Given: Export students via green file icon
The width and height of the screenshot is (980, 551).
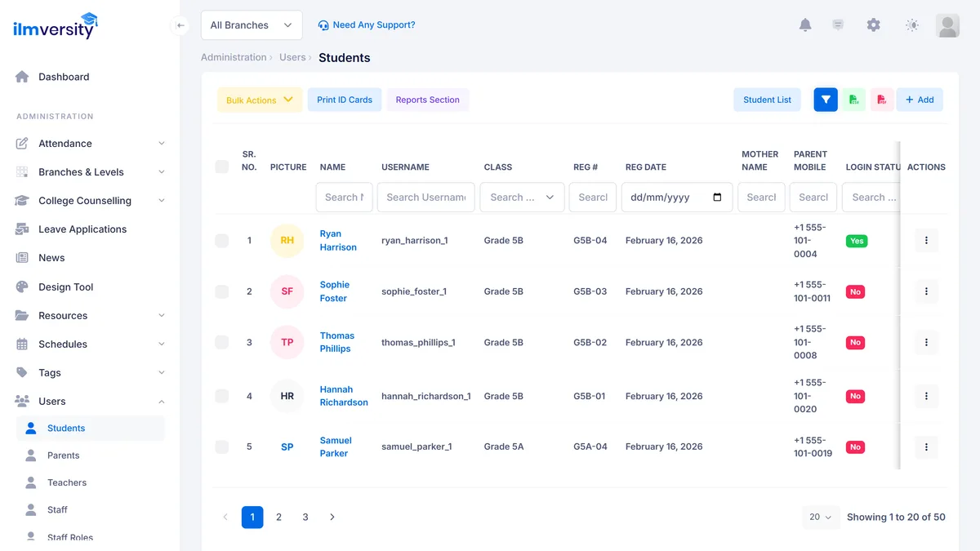Looking at the screenshot, I should tap(854, 100).
